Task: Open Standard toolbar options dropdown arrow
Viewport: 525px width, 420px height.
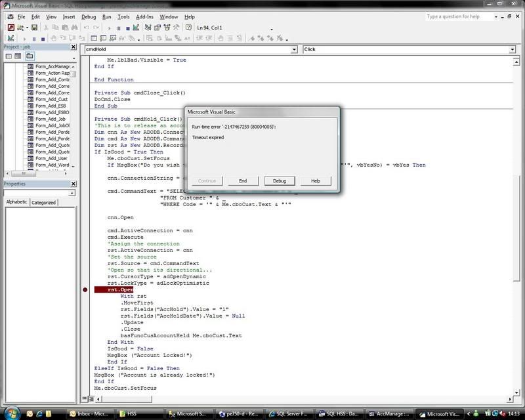Action: click(x=272, y=29)
